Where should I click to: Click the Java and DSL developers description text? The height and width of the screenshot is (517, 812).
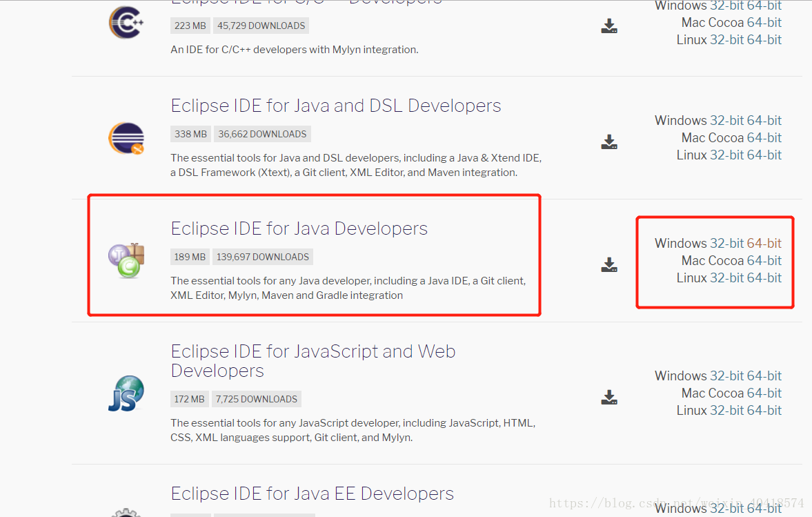[x=356, y=165]
